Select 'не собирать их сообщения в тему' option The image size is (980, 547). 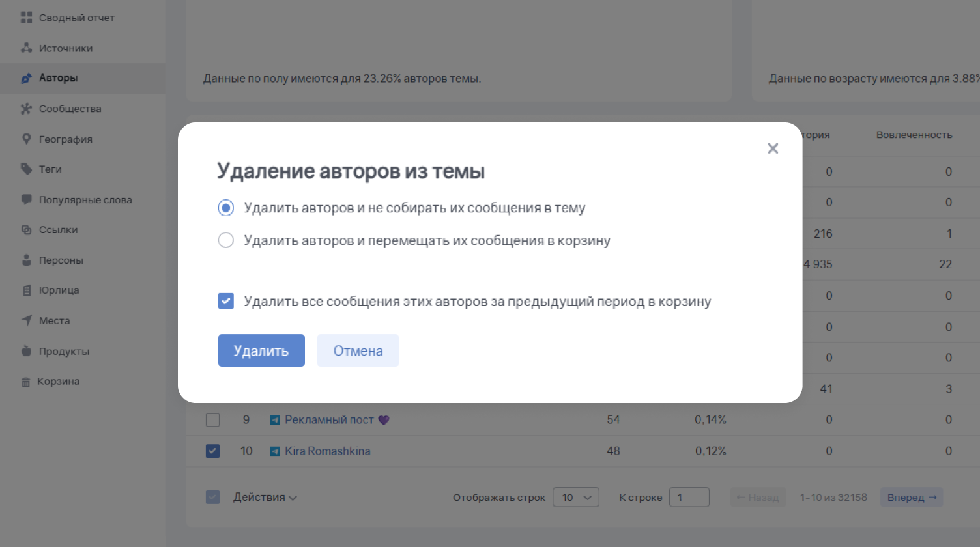pyautogui.click(x=225, y=208)
